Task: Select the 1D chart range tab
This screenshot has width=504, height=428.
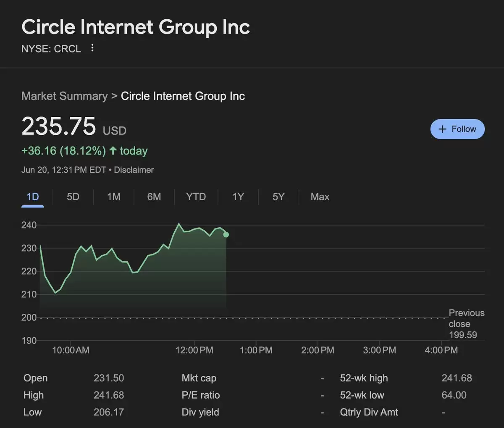Action: 33,197
